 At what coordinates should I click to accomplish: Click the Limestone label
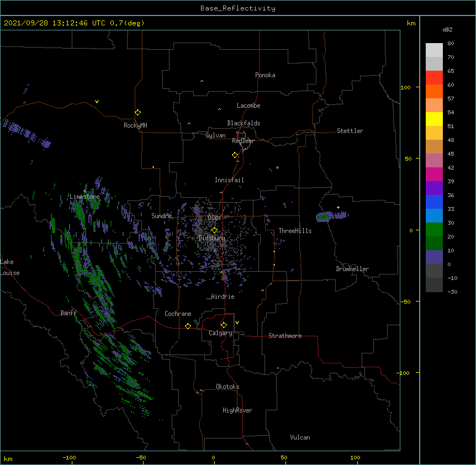(x=84, y=197)
